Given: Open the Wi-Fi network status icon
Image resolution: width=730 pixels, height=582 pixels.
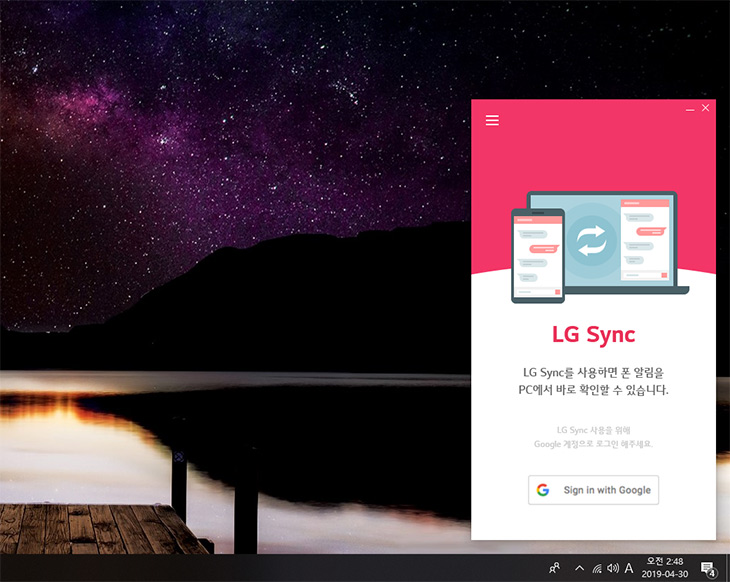Looking at the screenshot, I should pyautogui.click(x=597, y=568).
